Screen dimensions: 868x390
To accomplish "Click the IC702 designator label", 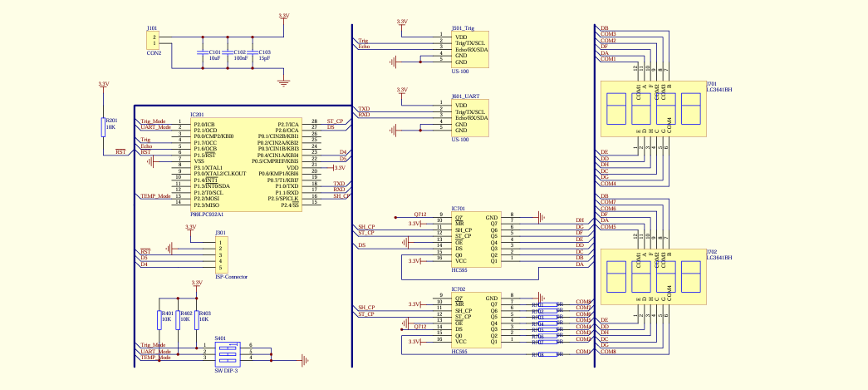I will 459,289.
